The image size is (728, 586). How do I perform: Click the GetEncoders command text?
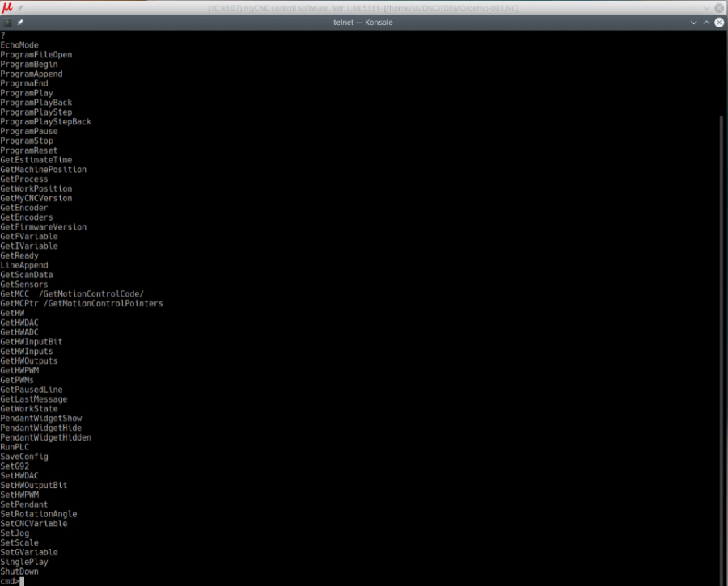(25, 217)
